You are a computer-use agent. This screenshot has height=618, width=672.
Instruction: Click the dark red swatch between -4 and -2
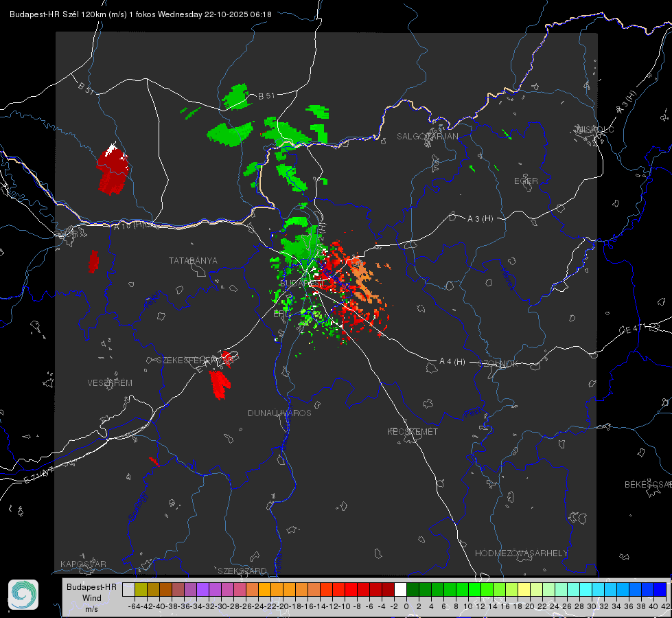[x=388, y=590]
